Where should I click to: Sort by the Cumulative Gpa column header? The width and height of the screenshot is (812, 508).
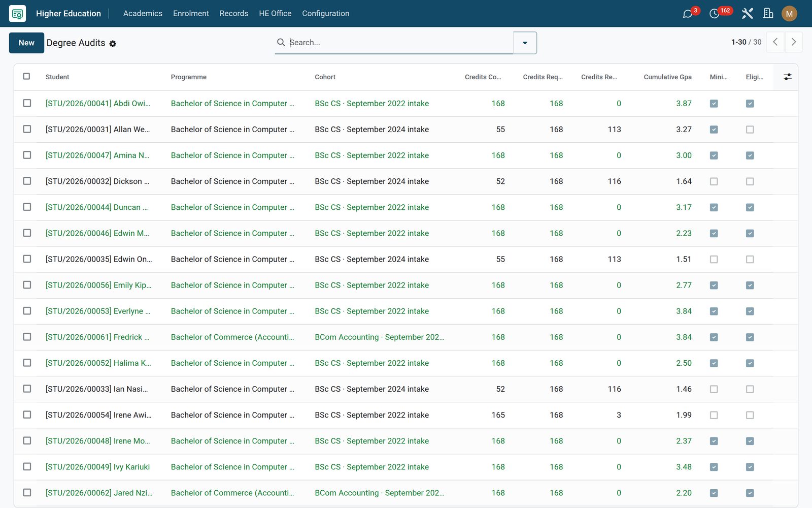point(667,77)
